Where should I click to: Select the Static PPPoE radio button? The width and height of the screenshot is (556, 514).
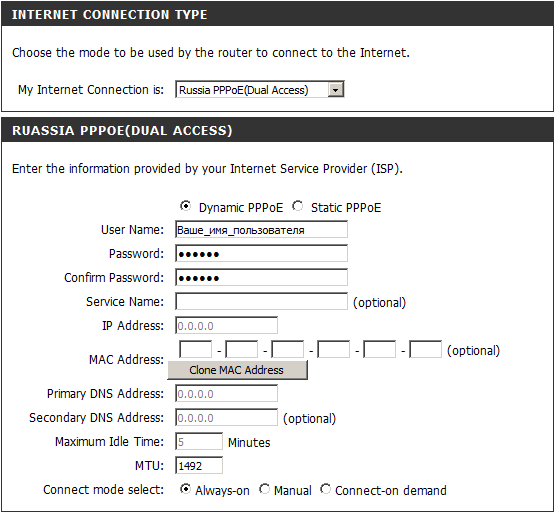pyautogui.click(x=298, y=206)
